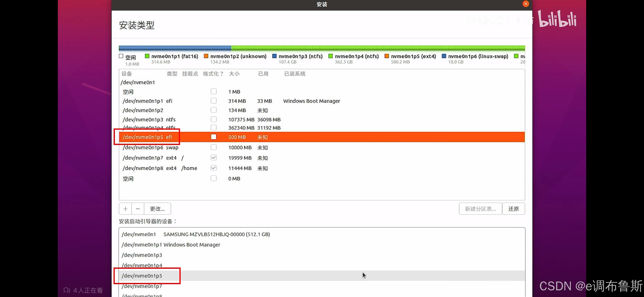The image size is (644, 297).
Task: Click the 大小 column header
Action: [234, 74]
